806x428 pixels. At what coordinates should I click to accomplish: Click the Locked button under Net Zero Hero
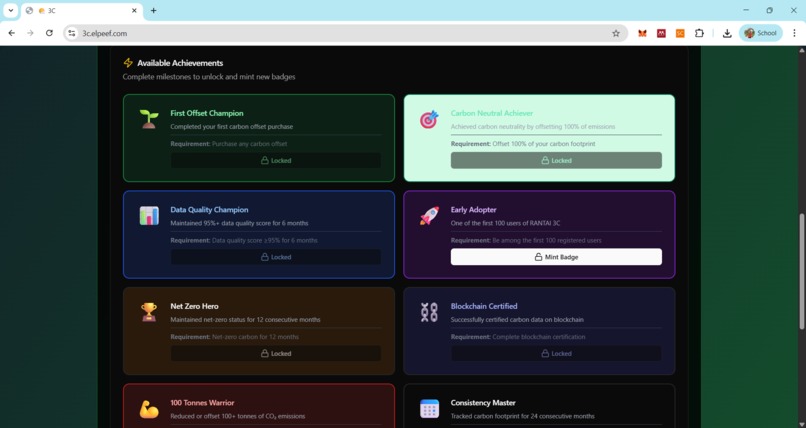(x=276, y=353)
